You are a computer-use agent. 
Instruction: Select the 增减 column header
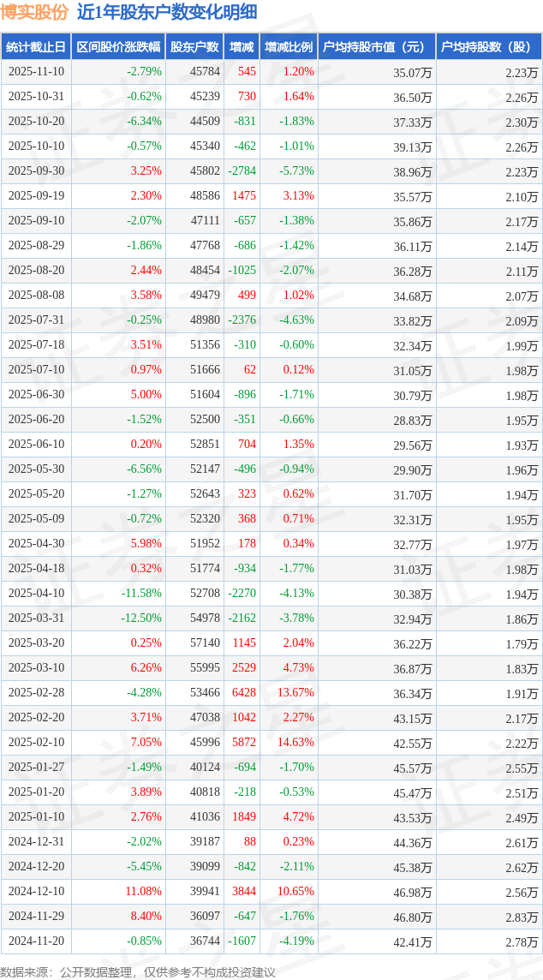[242, 47]
